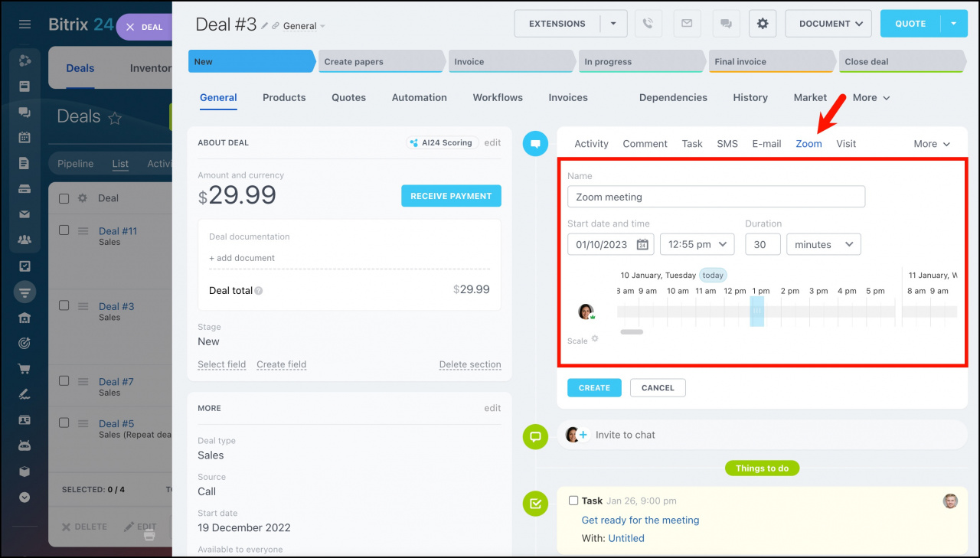Expand the Quote button arrow
This screenshot has width=980, height=558.
pyautogui.click(x=954, y=24)
